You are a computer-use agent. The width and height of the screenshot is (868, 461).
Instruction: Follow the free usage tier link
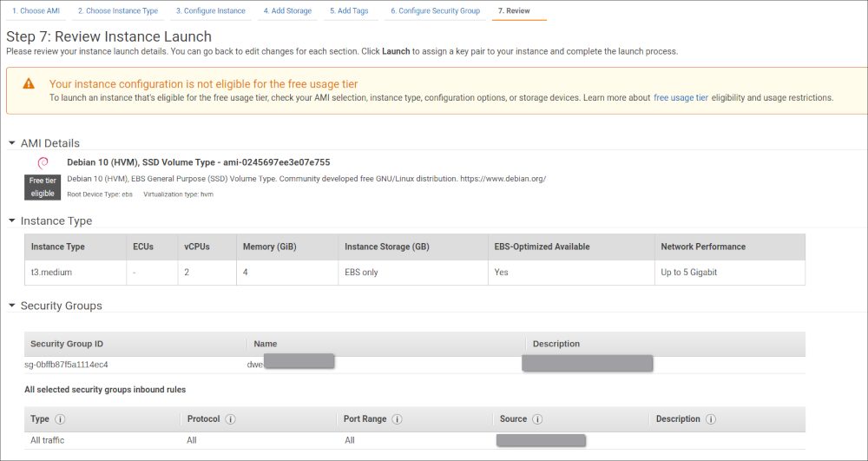pyautogui.click(x=681, y=97)
